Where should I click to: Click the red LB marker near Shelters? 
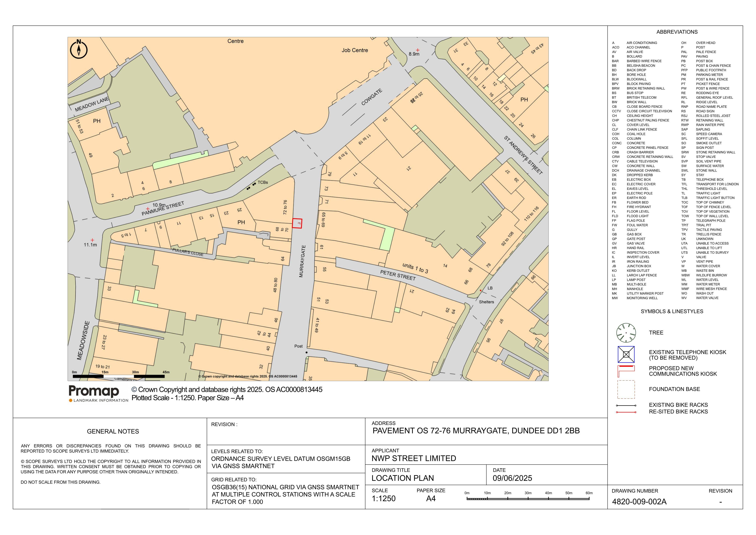coord(480,290)
